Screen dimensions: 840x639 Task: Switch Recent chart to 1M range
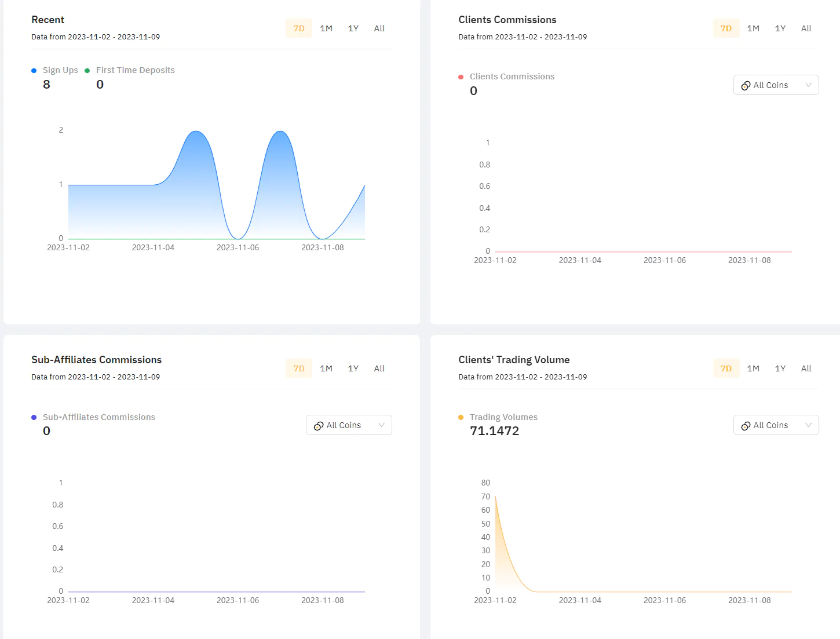coord(326,28)
